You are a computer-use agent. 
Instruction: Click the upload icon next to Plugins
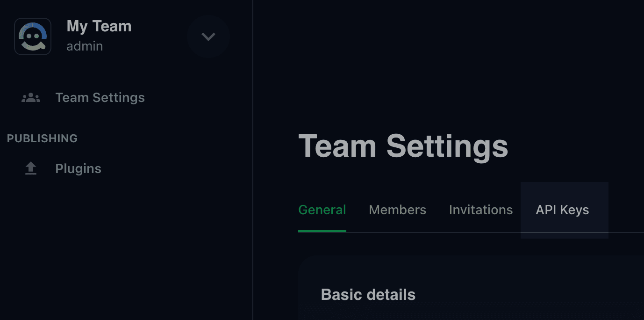tap(31, 168)
